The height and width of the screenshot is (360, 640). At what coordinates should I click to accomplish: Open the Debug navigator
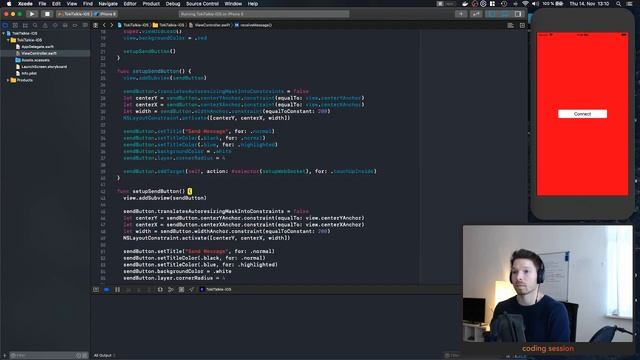click(65, 25)
